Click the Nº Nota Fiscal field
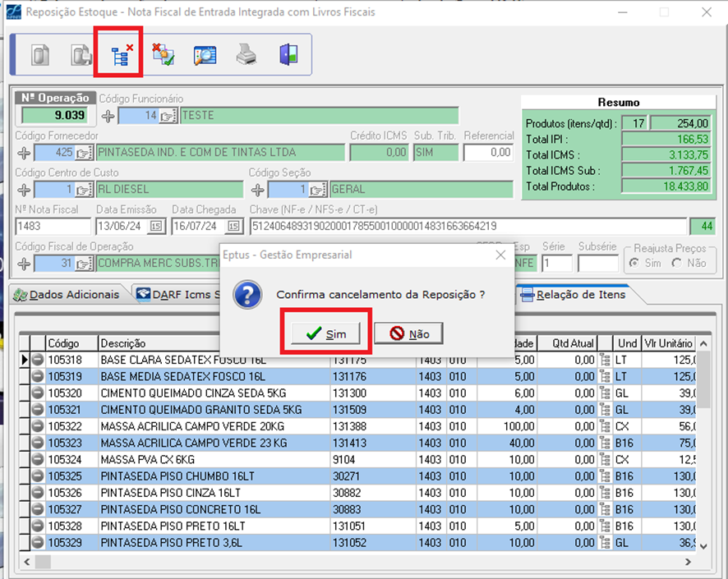 (53, 227)
